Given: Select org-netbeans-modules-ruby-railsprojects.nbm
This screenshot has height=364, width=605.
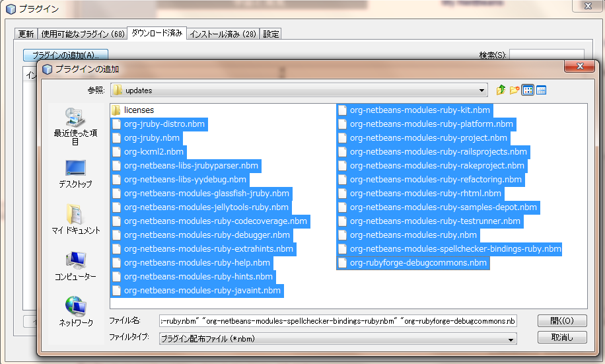Looking at the screenshot, I should [434, 152].
